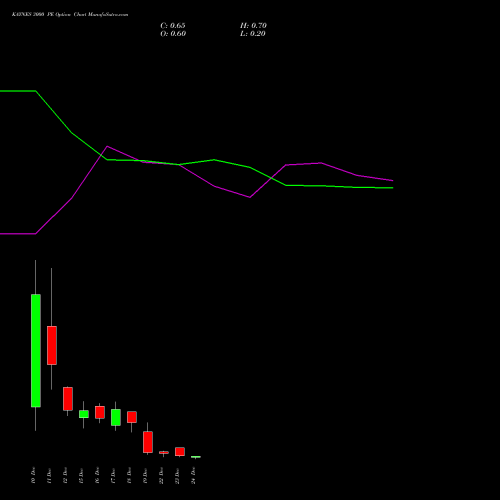Image resolution: width=500 pixels, height=500 pixels.
Task: Click the 24 Dec date label
Action: coord(193,475)
